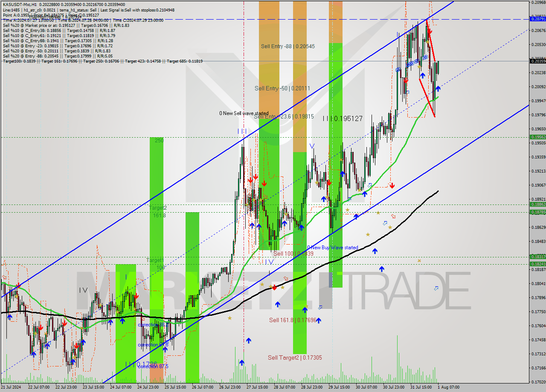Click the green 0.1886 price level tag
Image resolution: width=546 pixels, height=392 pixels.
tap(537, 204)
